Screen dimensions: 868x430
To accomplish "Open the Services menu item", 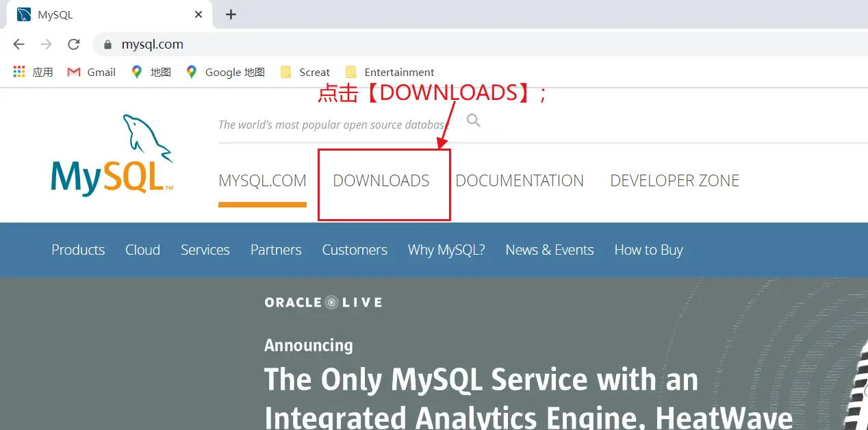I will tap(205, 250).
